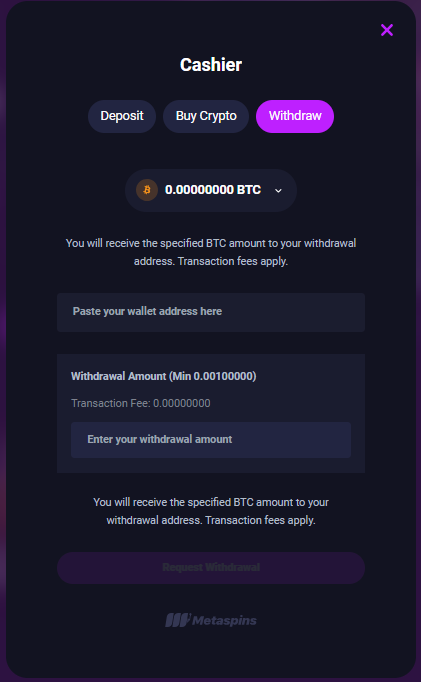
Task: Close the Cashier dialog with the X
Action: point(387,30)
